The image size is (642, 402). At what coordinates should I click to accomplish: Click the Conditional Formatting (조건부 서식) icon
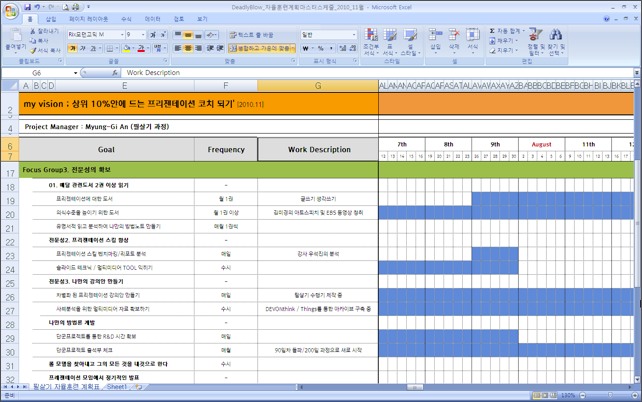370,40
